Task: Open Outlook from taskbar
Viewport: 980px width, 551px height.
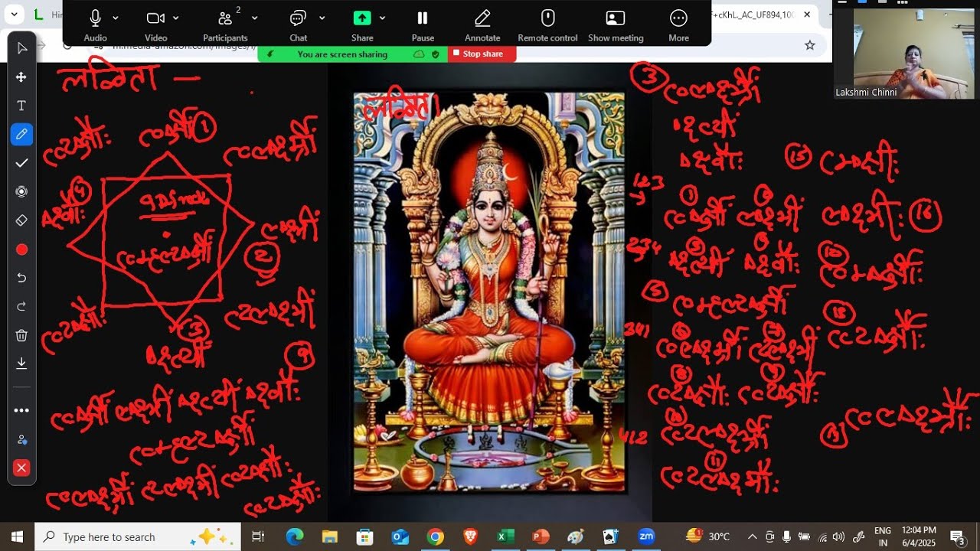Action: [x=400, y=536]
